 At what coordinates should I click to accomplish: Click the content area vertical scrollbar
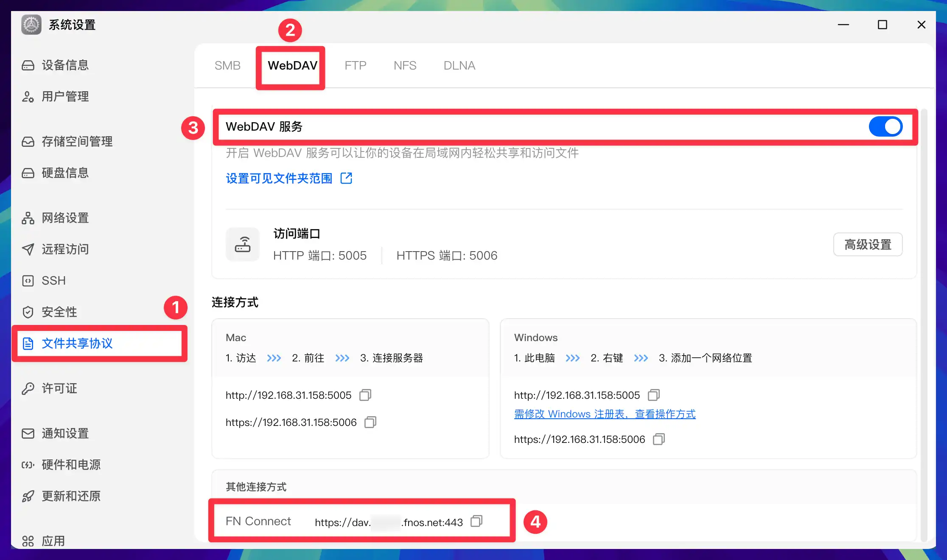924,325
